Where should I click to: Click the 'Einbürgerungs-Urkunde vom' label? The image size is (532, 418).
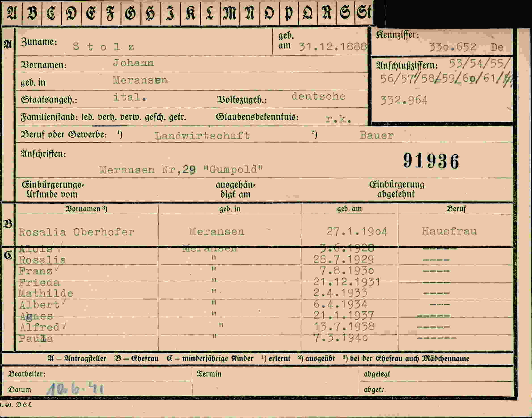[53, 189]
